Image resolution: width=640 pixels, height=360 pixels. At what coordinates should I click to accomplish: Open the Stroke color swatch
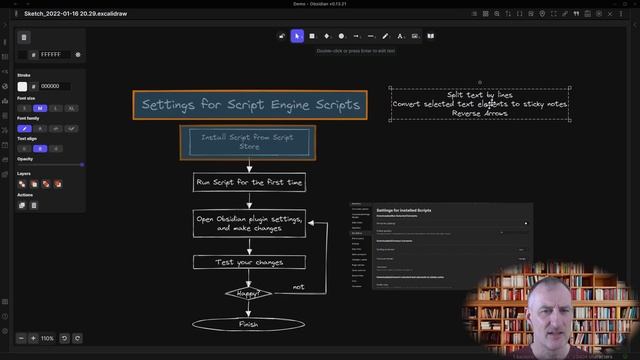point(22,87)
